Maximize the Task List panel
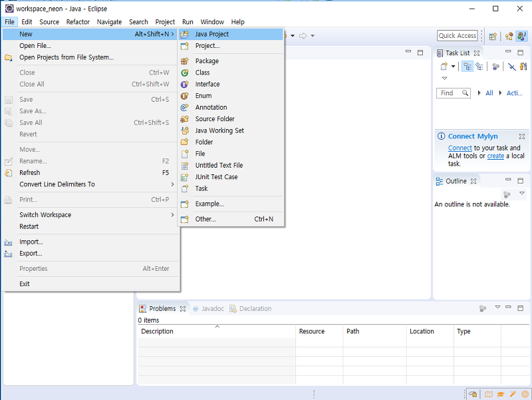This screenshot has height=400, width=532. [x=520, y=53]
